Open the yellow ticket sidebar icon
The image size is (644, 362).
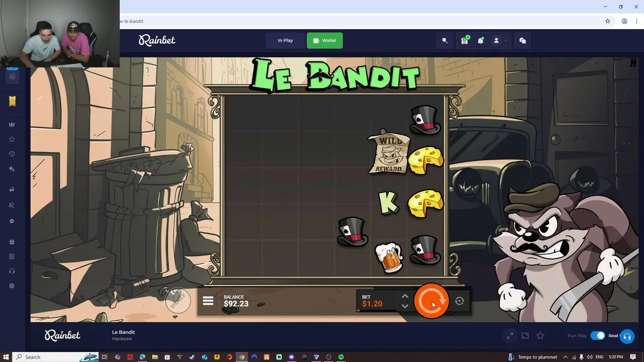(x=12, y=101)
